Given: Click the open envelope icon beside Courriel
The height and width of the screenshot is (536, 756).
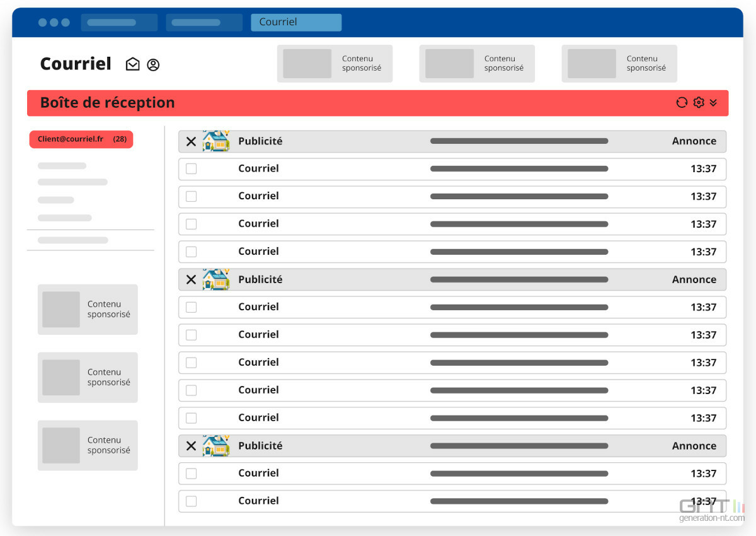Looking at the screenshot, I should [132, 64].
